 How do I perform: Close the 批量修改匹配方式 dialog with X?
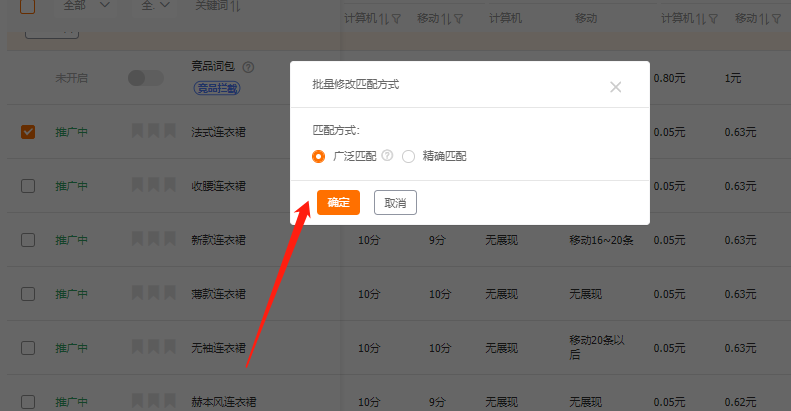click(615, 87)
